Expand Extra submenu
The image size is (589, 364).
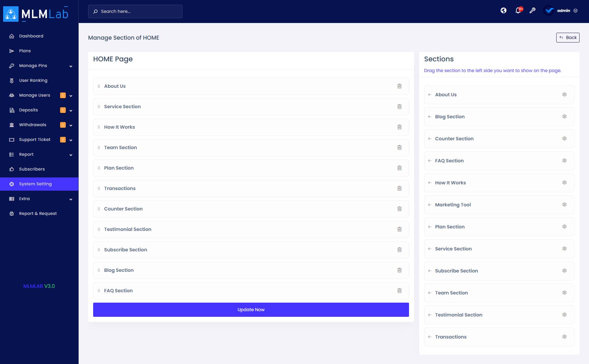(x=71, y=199)
